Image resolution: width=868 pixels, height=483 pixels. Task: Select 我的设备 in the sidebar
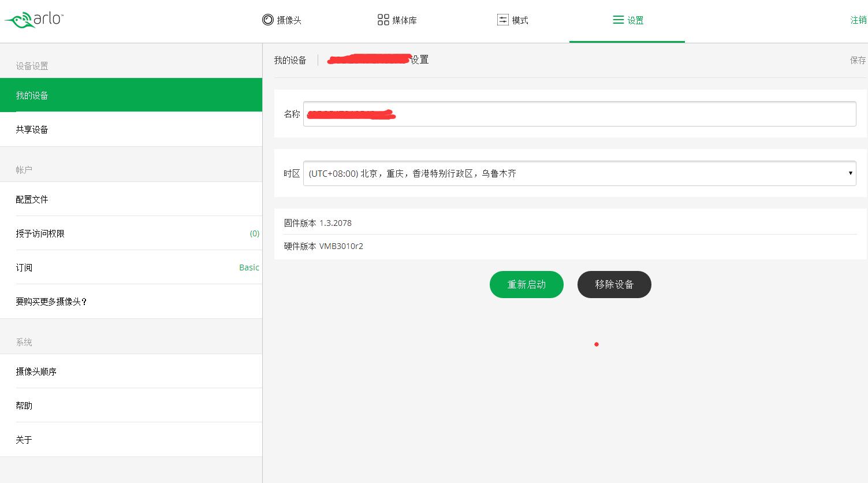(x=131, y=95)
